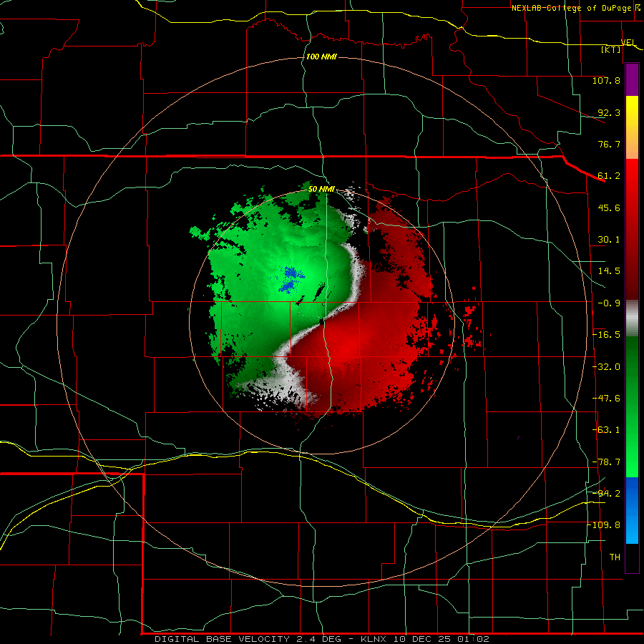This screenshot has height=644, width=644.
Task: Click the 100 NMI range ring label
Action: click(x=321, y=57)
